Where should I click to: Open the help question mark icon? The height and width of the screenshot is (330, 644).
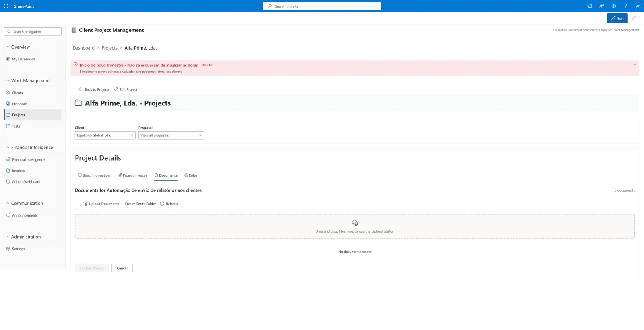(x=625, y=6)
